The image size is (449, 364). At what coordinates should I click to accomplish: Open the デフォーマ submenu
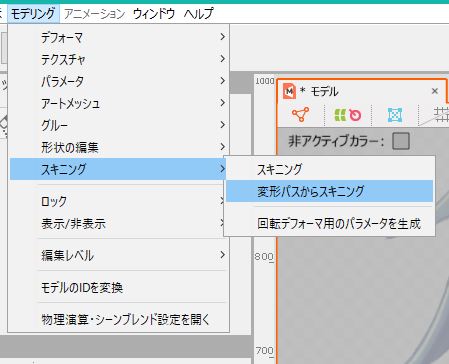coord(119,37)
